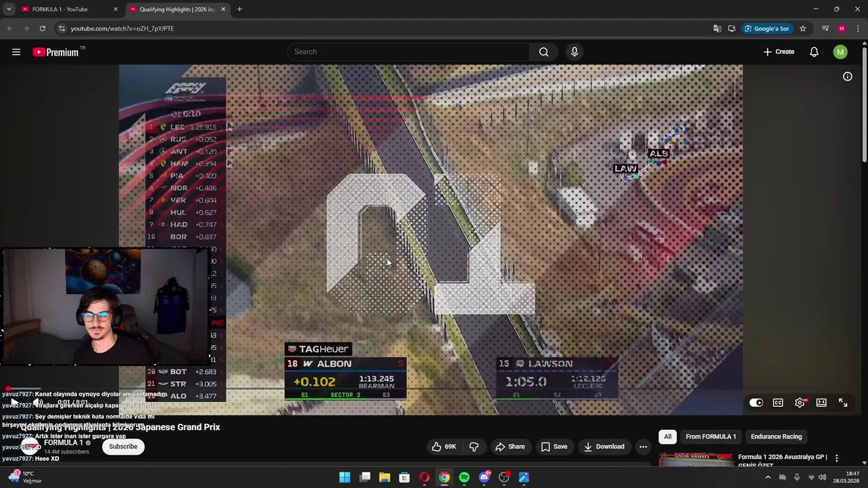Open YouTube notifications bell

pyautogui.click(x=814, y=52)
